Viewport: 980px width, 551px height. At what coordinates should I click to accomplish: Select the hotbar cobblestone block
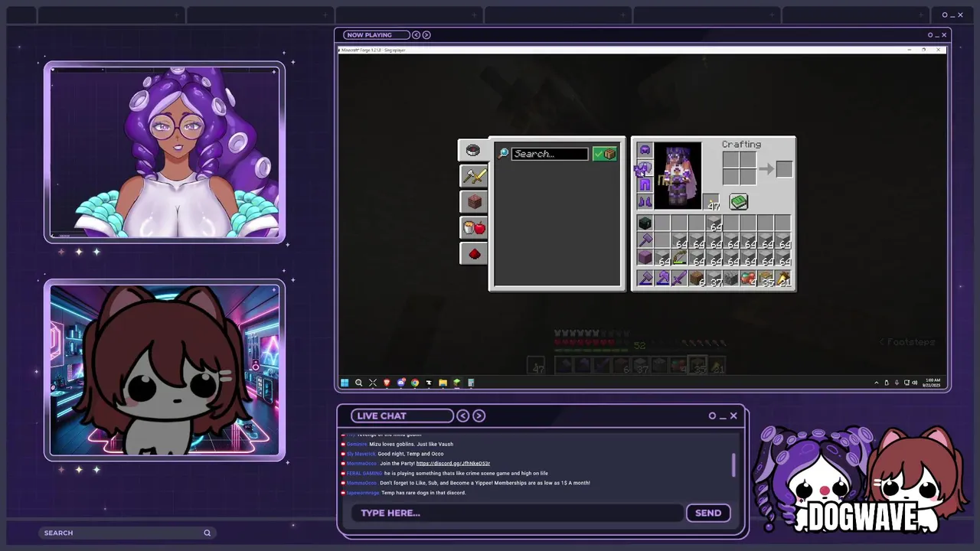pos(732,280)
